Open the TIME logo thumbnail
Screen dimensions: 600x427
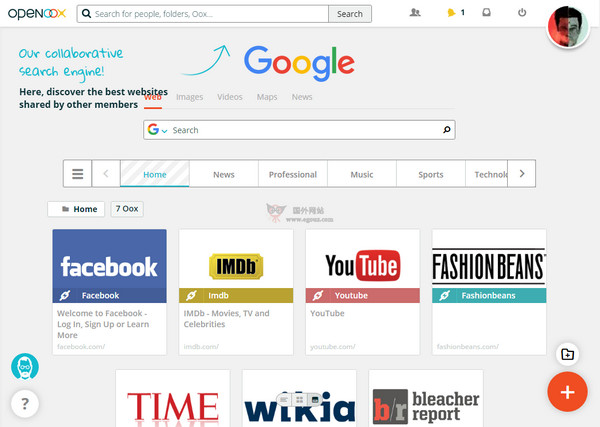(x=173, y=399)
